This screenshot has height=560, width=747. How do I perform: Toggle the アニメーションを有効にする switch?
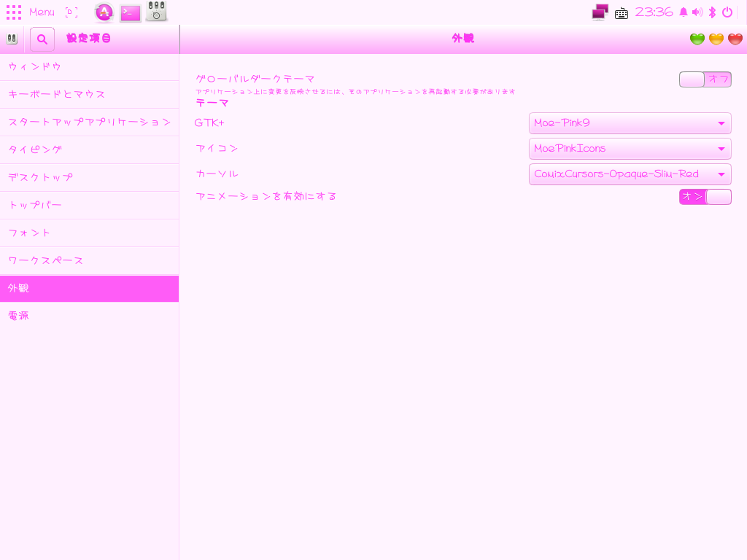click(705, 197)
